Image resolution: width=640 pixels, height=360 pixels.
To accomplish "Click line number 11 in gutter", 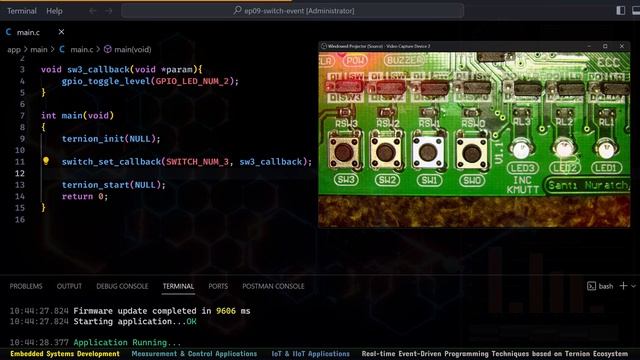I will tap(20, 162).
